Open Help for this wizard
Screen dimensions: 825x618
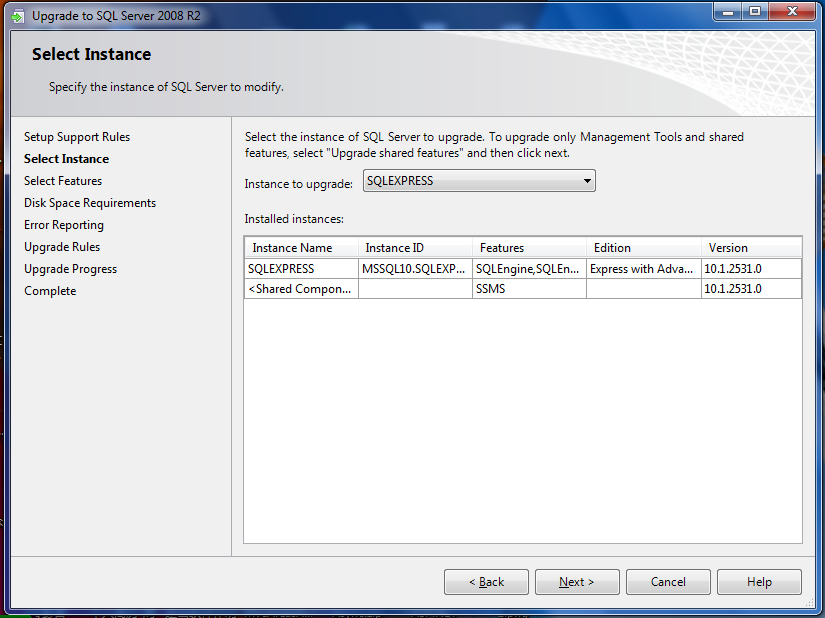tap(759, 582)
